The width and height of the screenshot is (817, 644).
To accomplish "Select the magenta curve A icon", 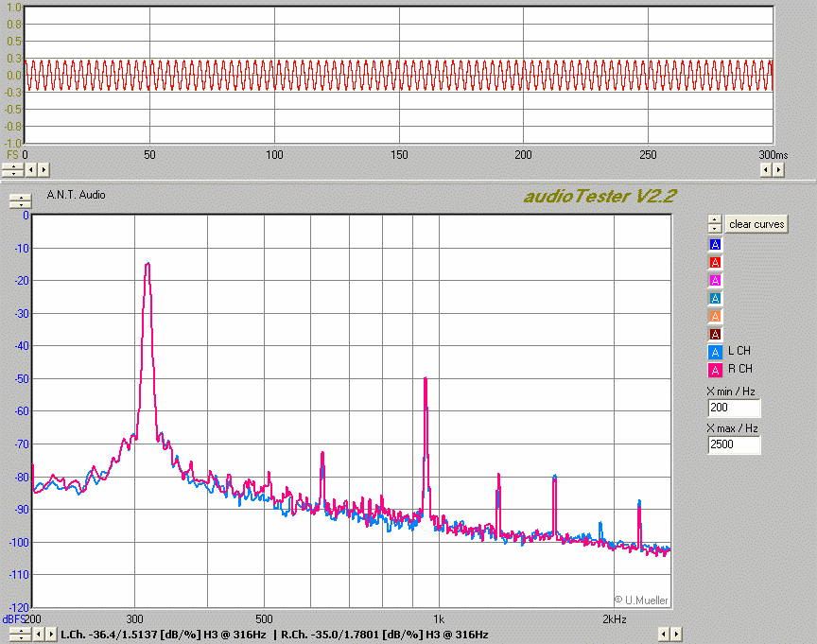I will click(715, 281).
